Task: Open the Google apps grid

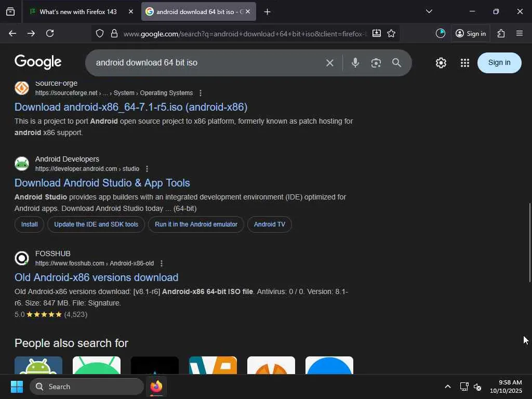Action: (x=465, y=63)
